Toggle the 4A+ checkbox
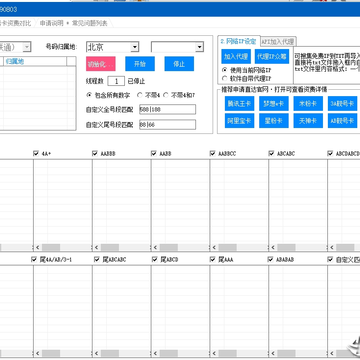The height and width of the screenshot is (360, 360). [36, 153]
